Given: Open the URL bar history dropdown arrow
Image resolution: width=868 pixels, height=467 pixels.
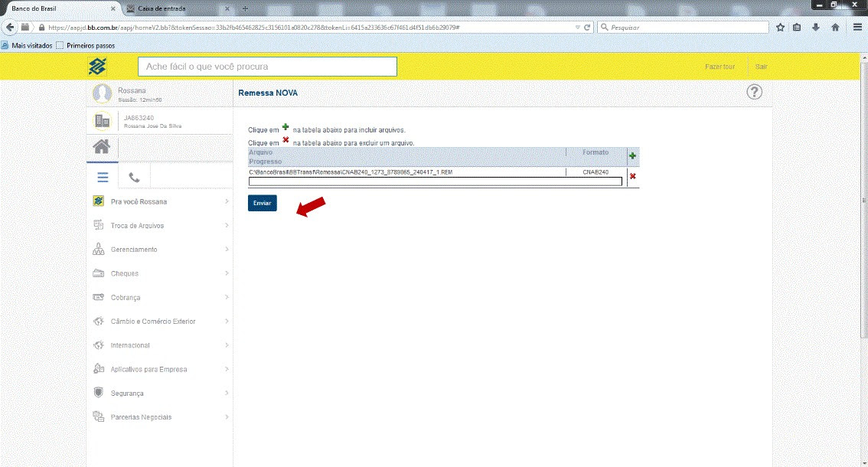Looking at the screenshot, I should pos(577,27).
